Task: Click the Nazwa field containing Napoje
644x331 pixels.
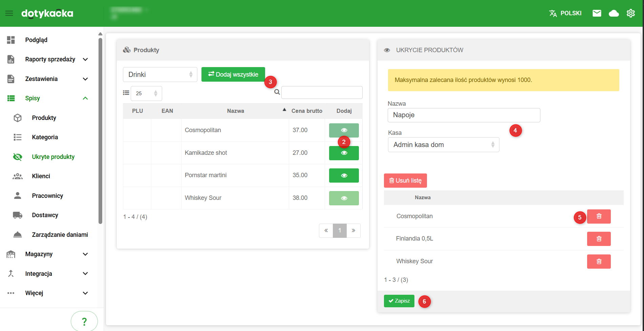Action: 464,115
